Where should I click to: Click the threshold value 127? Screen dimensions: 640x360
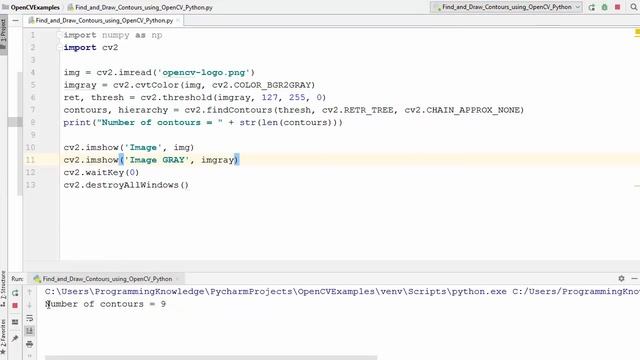269,97
